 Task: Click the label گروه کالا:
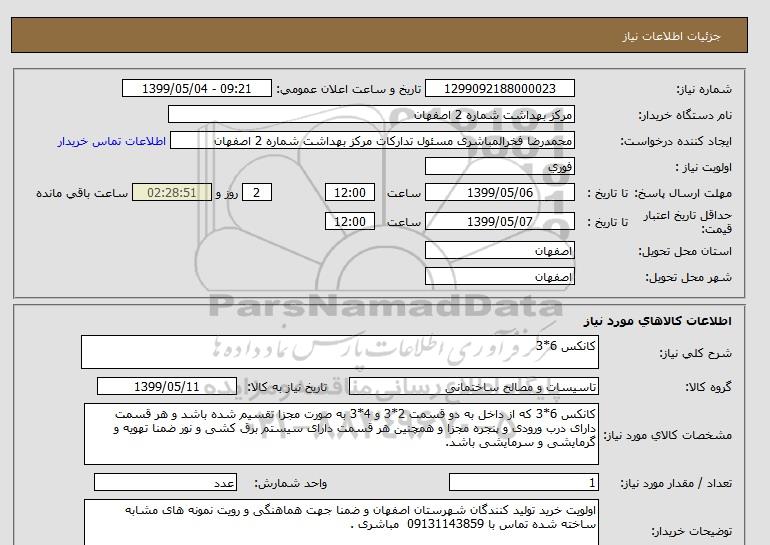click(709, 387)
